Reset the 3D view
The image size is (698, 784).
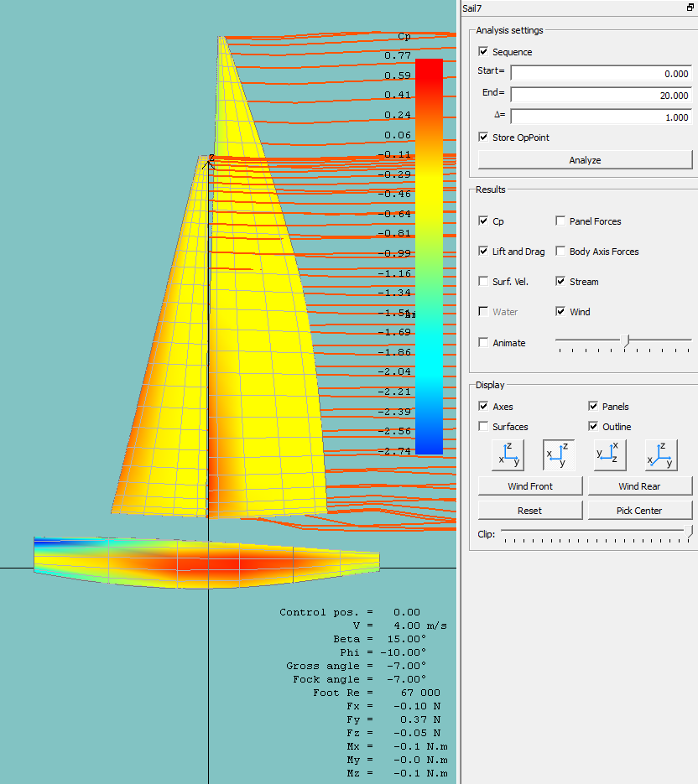[x=529, y=511]
